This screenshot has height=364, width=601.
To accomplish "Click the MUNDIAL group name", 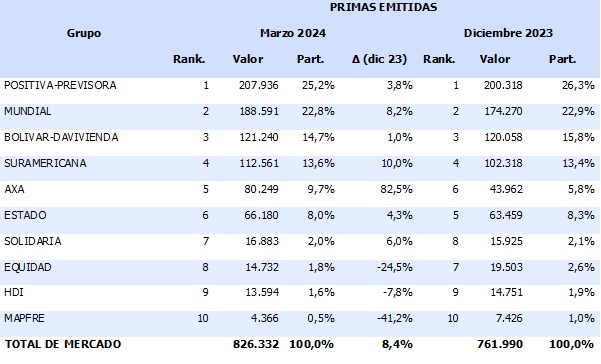I will coord(28,111).
